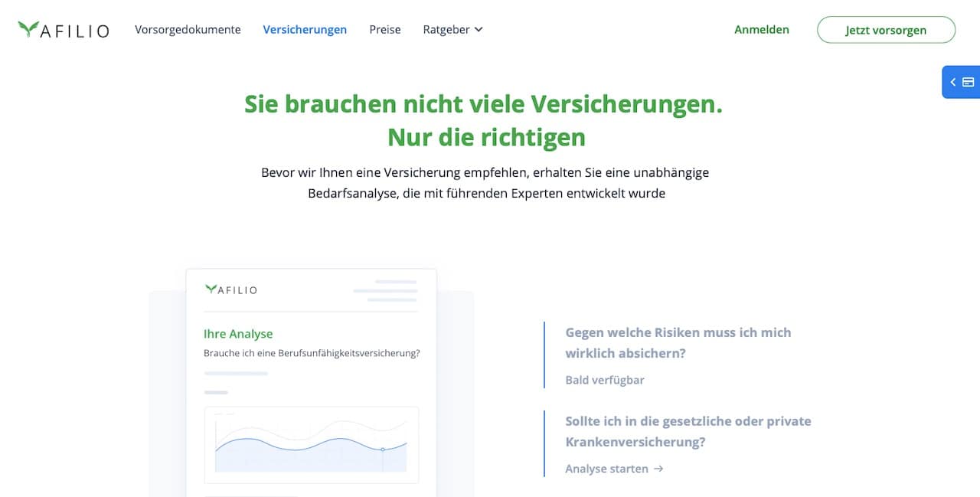Expand the Ratgeber dropdown menu
This screenshot has height=497, width=980.
click(452, 29)
